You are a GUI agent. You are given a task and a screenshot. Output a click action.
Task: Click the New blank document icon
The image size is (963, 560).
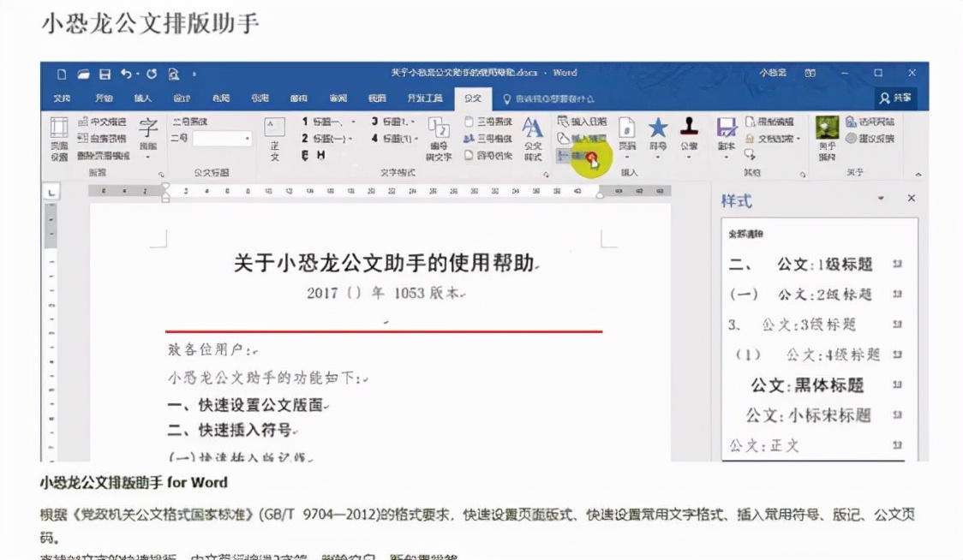pyautogui.click(x=62, y=74)
